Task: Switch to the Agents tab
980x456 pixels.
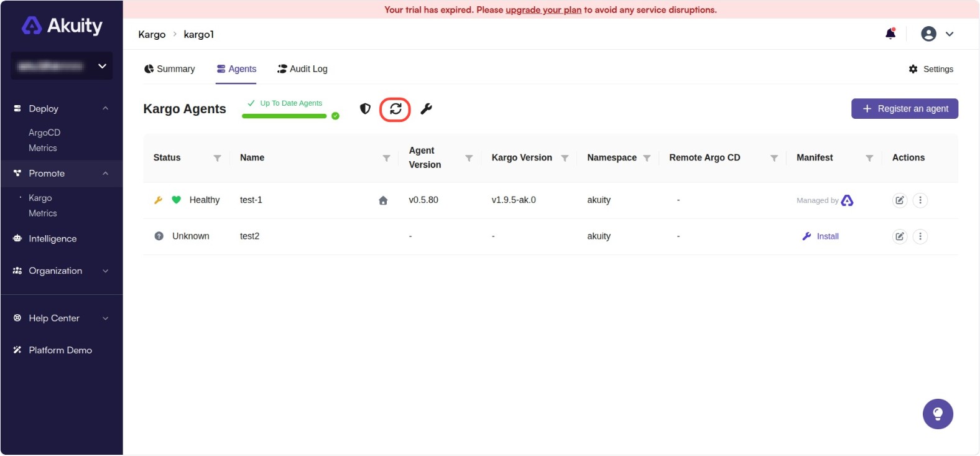Action: click(236, 69)
